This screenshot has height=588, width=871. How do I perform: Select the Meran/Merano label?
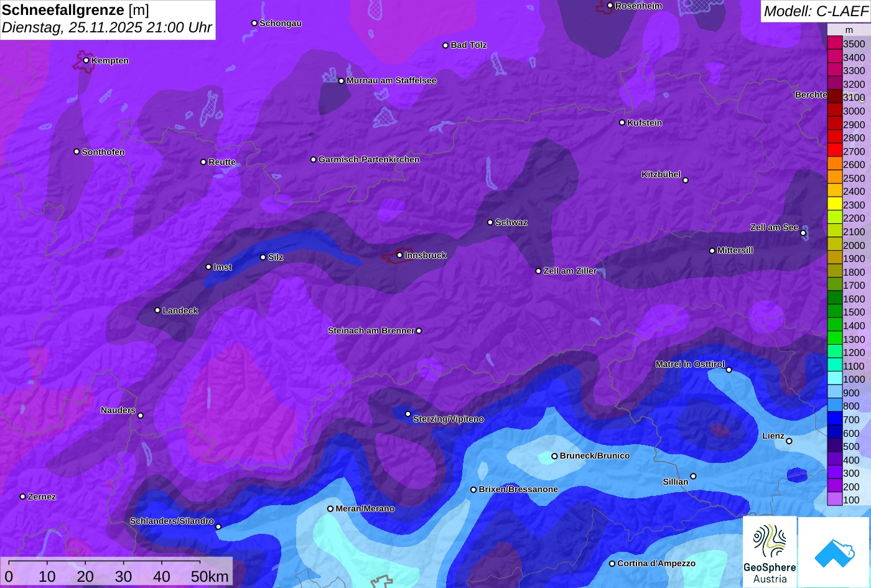[365, 508]
